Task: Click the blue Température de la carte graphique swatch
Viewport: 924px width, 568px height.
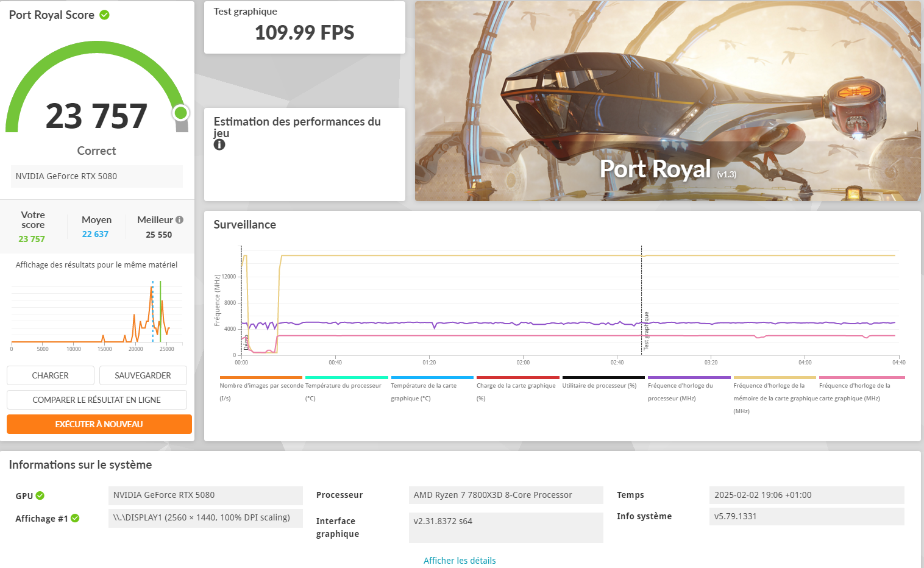Action: tap(432, 378)
